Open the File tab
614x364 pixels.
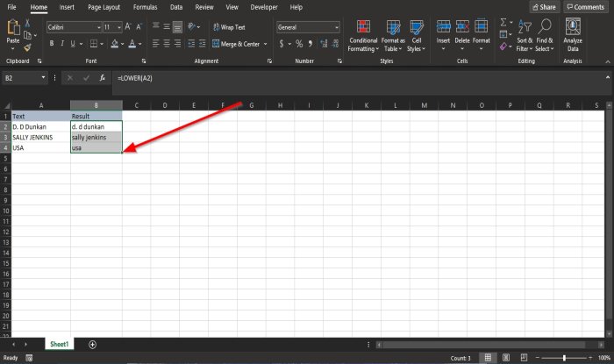11,7
